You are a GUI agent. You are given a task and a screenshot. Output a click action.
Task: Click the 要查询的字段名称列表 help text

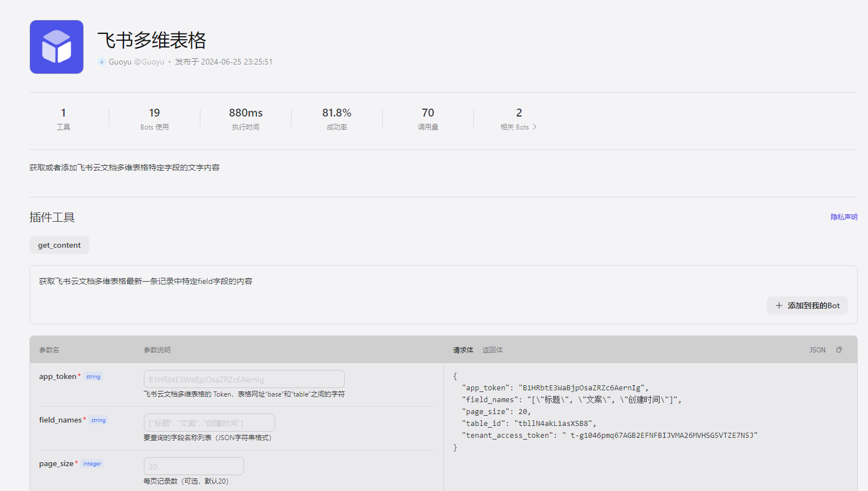[208, 438]
